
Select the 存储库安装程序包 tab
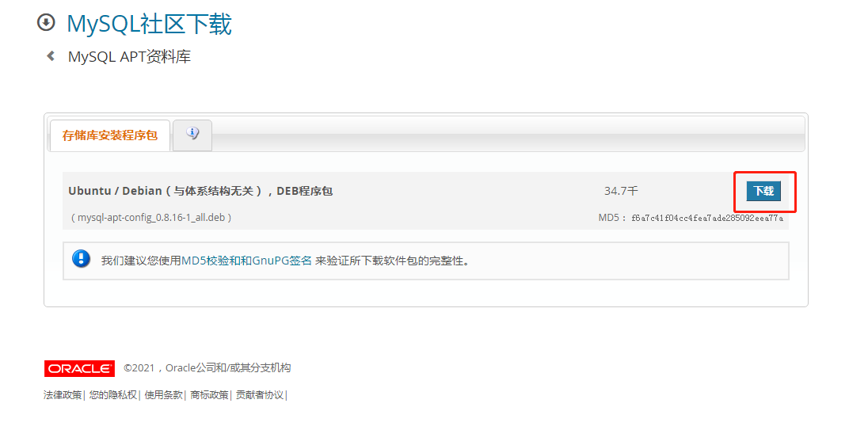[110, 135]
